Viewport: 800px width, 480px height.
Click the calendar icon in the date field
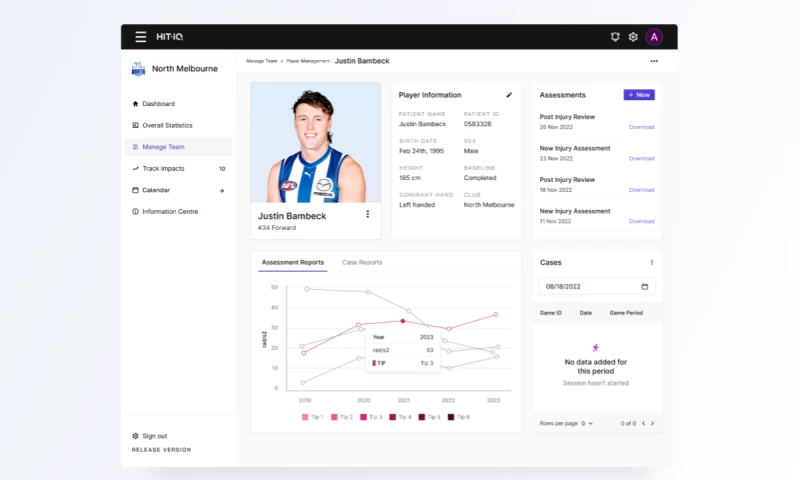click(x=644, y=286)
